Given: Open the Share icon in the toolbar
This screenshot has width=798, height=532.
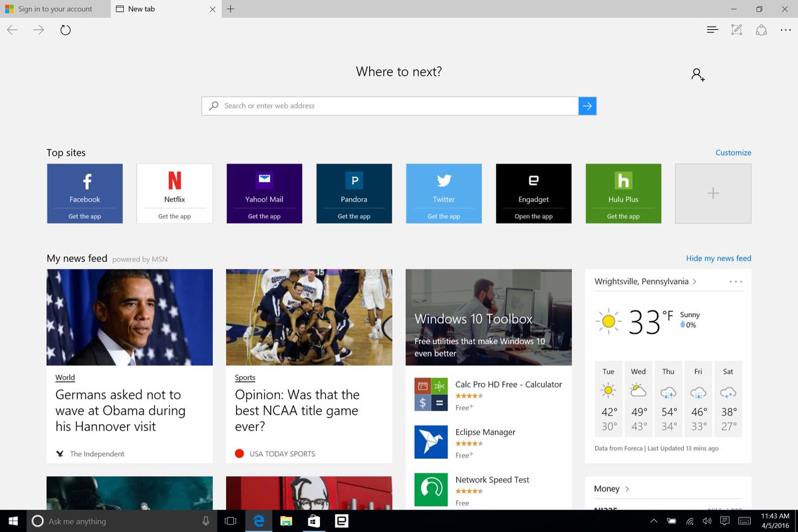Looking at the screenshot, I should [761, 30].
